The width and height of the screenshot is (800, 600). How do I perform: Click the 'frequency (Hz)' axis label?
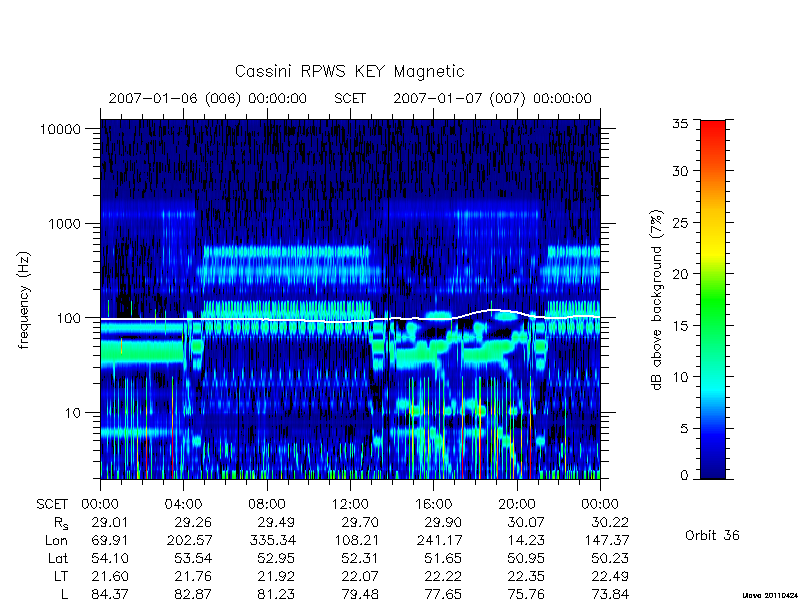24,300
